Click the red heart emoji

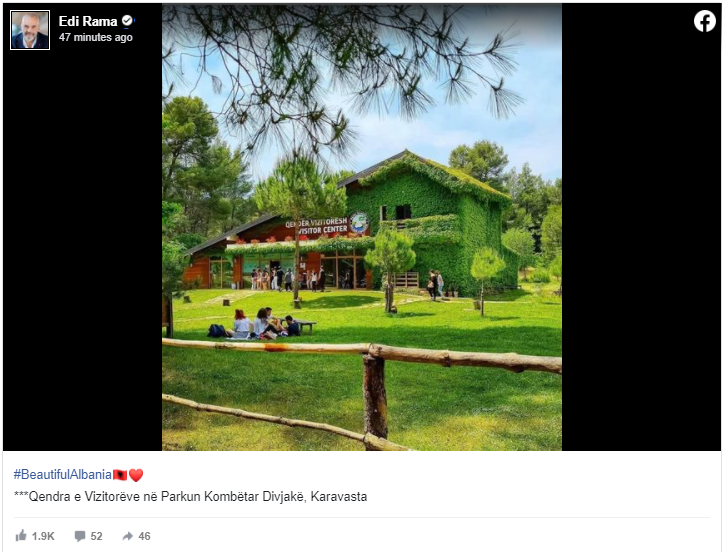point(136,475)
